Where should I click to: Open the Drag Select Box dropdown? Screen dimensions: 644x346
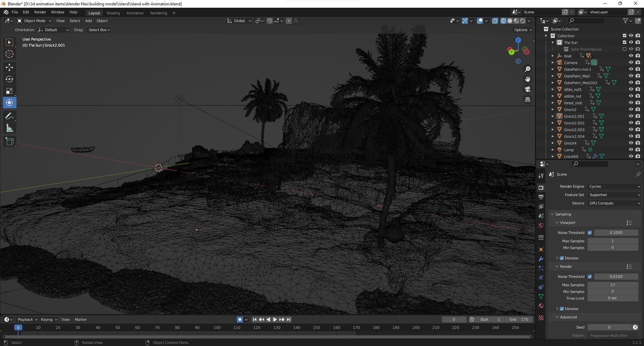click(99, 30)
